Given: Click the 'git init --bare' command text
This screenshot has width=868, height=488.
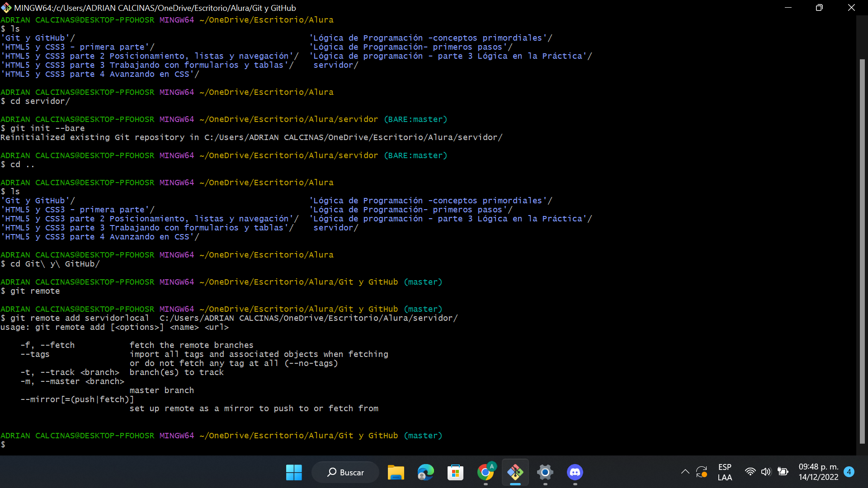Looking at the screenshot, I should click(47, 128).
